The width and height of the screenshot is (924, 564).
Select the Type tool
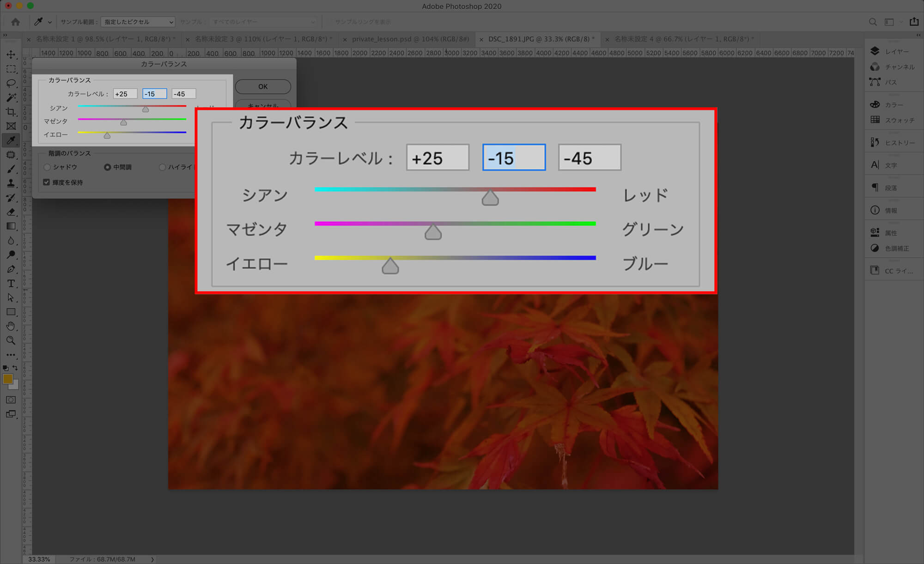coord(11,284)
